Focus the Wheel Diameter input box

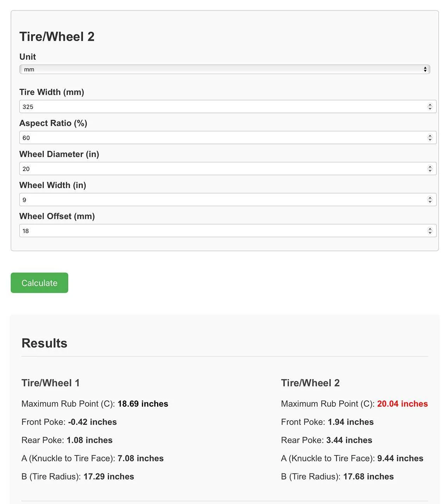[194, 168]
